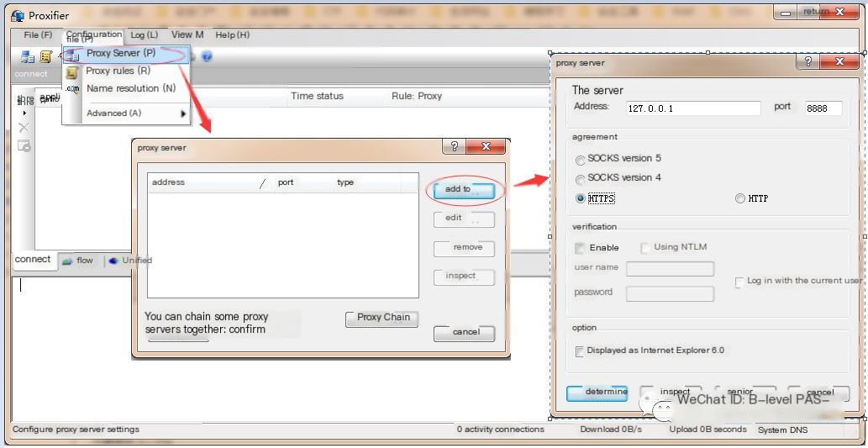868x448 pixels.
Task: Click the Address field showing 127.0.0.1
Action: [693, 108]
